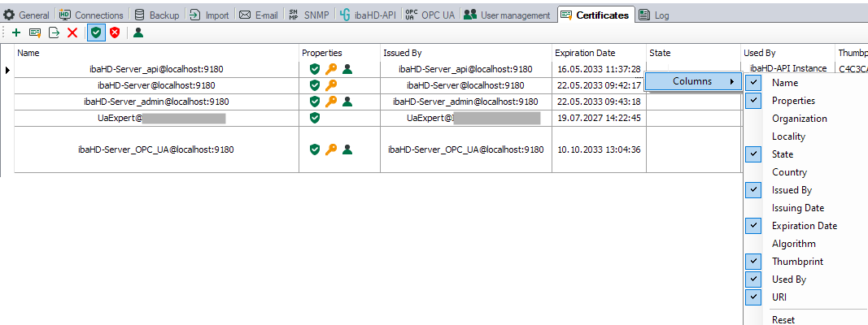
Task: Click the State column header
Action: click(x=693, y=53)
